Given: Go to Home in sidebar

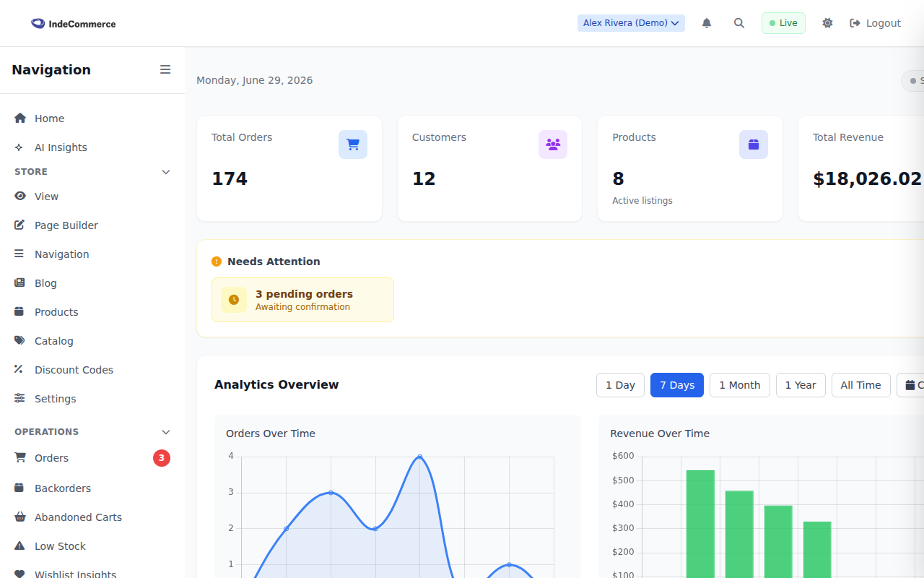Looking at the screenshot, I should (92, 118).
